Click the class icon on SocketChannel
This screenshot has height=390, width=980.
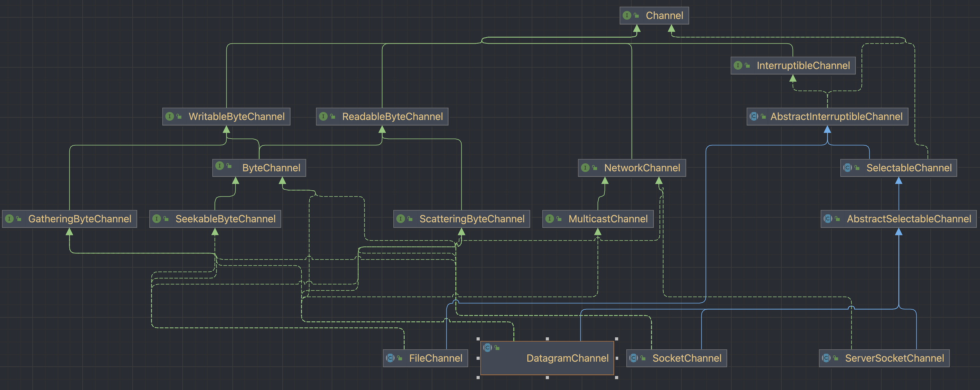click(x=634, y=358)
